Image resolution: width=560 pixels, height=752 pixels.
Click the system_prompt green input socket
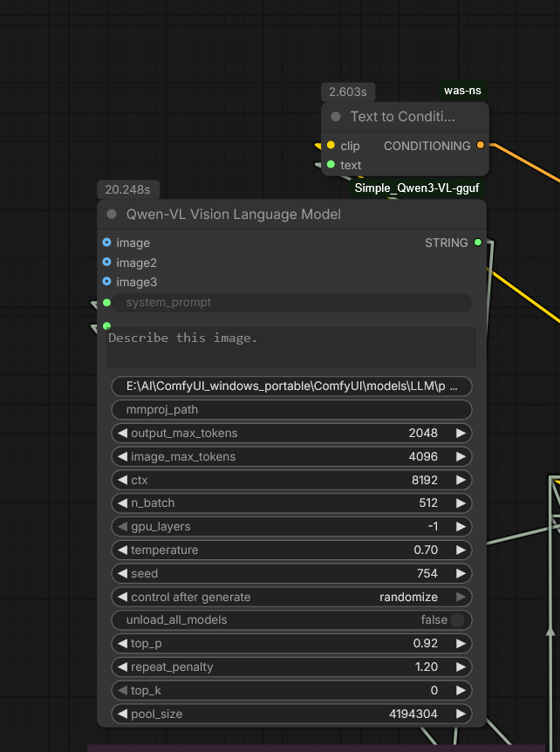tap(107, 303)
